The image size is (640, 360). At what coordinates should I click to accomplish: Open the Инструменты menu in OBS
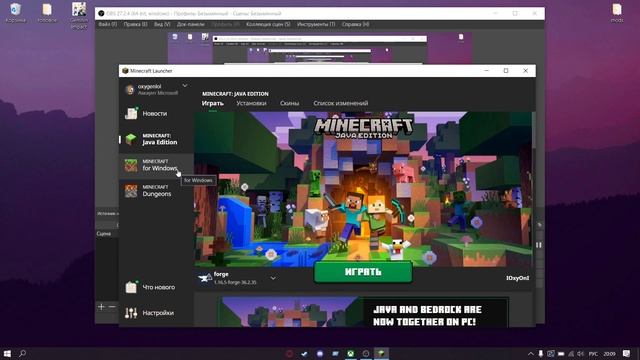coord(316,24)
